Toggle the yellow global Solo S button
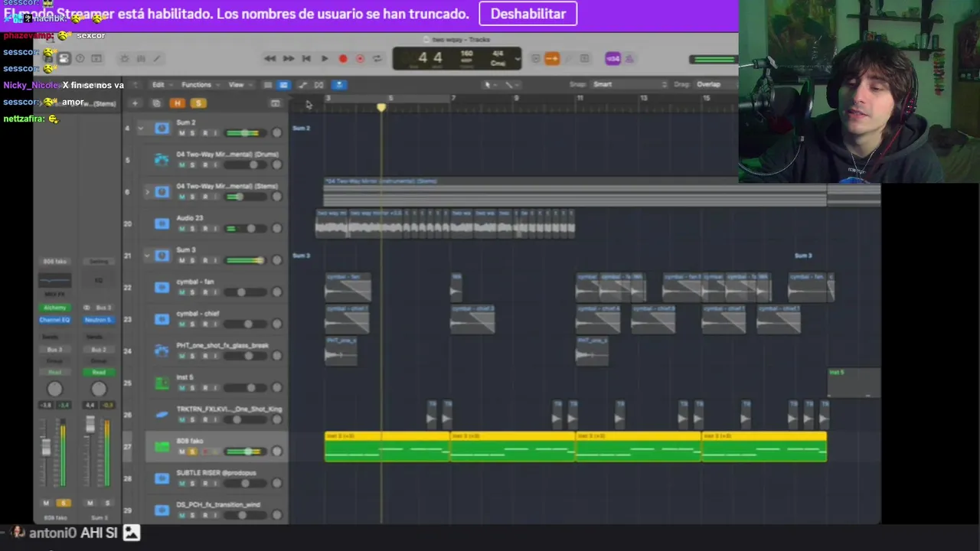Screen dimensions: 980x551 198,103
